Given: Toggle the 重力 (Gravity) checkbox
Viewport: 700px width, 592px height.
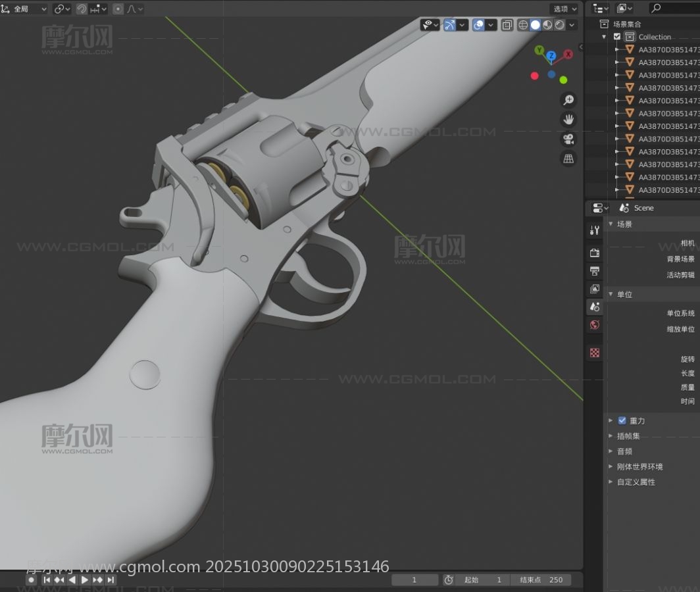Looking at the screenshot, I should pos(622,420).
